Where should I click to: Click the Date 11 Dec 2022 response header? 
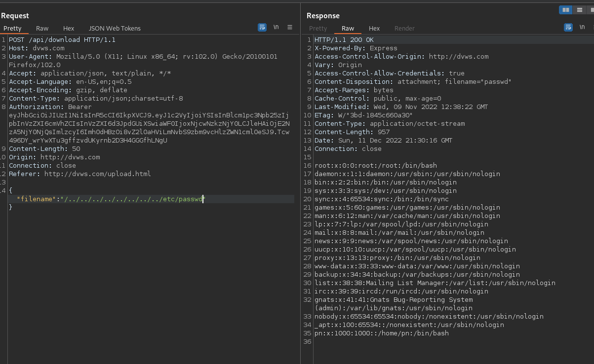pos(384,141)
